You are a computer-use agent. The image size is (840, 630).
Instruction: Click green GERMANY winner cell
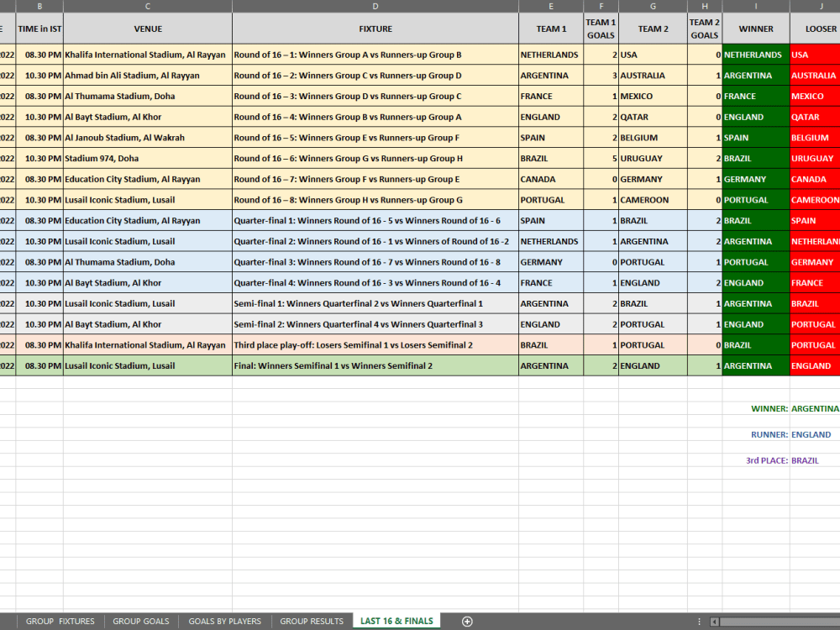755,179
